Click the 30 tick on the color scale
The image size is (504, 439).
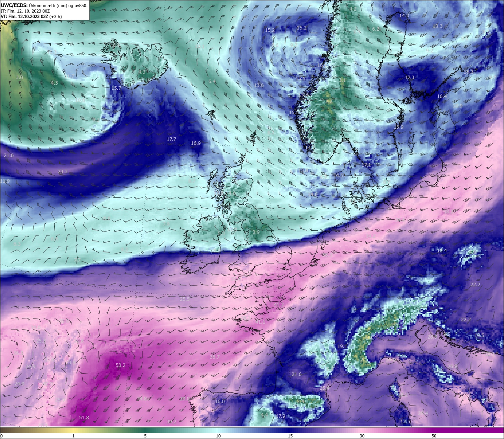click(362, 436)
